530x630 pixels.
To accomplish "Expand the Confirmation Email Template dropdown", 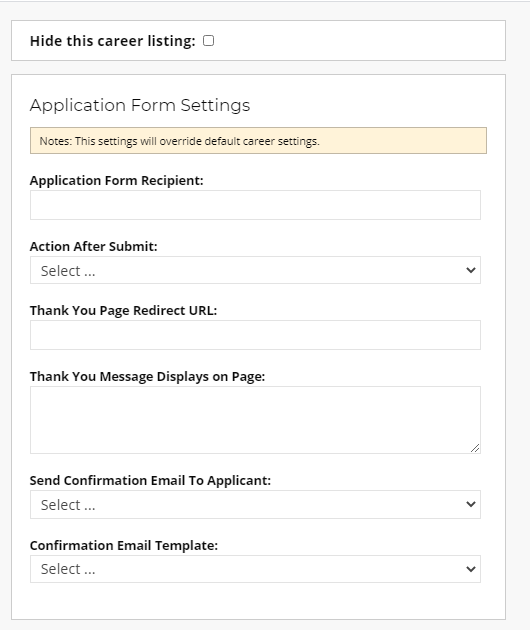I will [x=255, y=569].
